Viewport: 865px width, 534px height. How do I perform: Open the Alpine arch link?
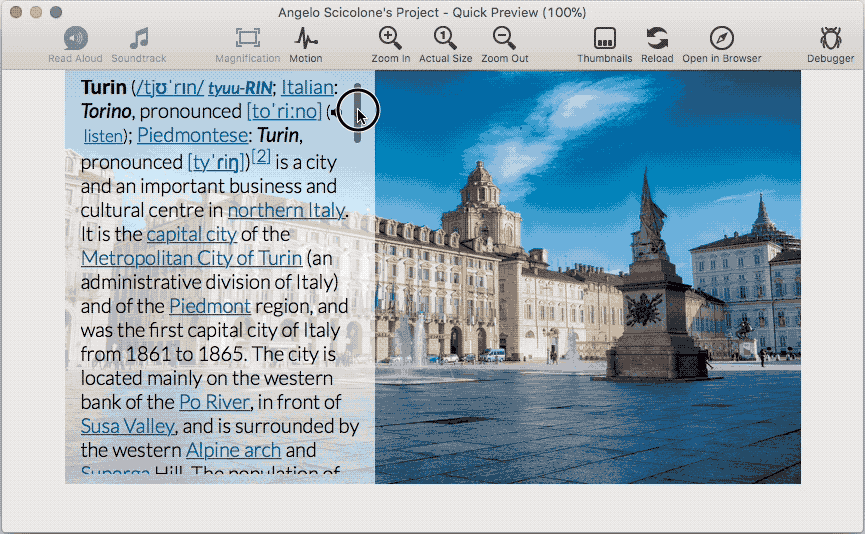(233, 450)
